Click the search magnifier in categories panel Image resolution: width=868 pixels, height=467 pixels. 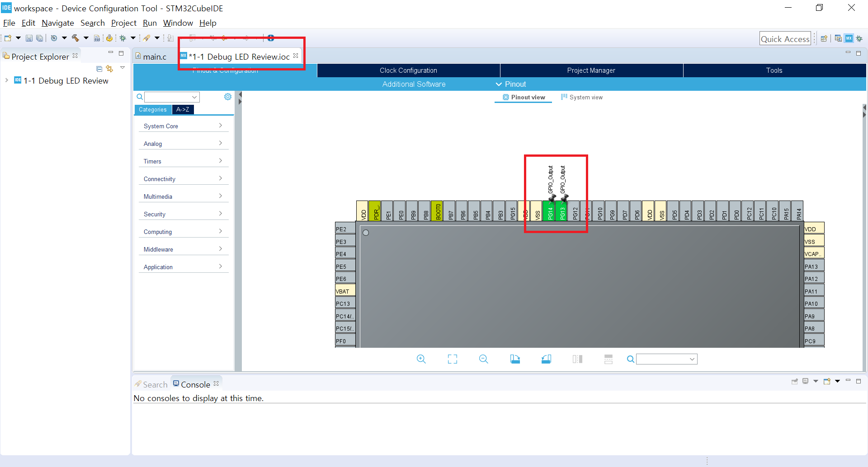click(x=140, y=97)
